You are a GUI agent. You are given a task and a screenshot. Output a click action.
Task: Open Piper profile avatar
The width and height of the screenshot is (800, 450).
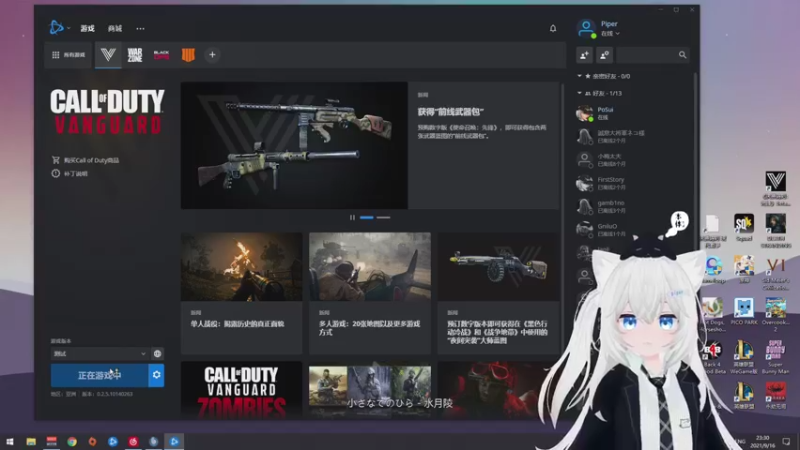coord(586,28)
